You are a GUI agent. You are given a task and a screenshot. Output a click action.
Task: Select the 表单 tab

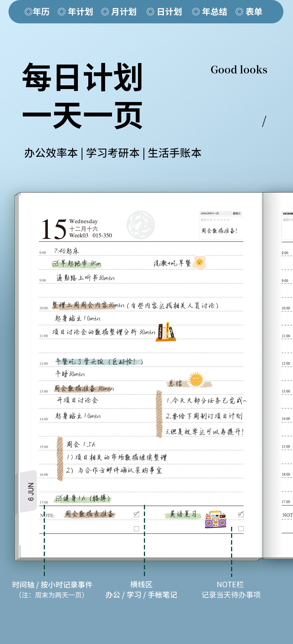click(249, 12)
